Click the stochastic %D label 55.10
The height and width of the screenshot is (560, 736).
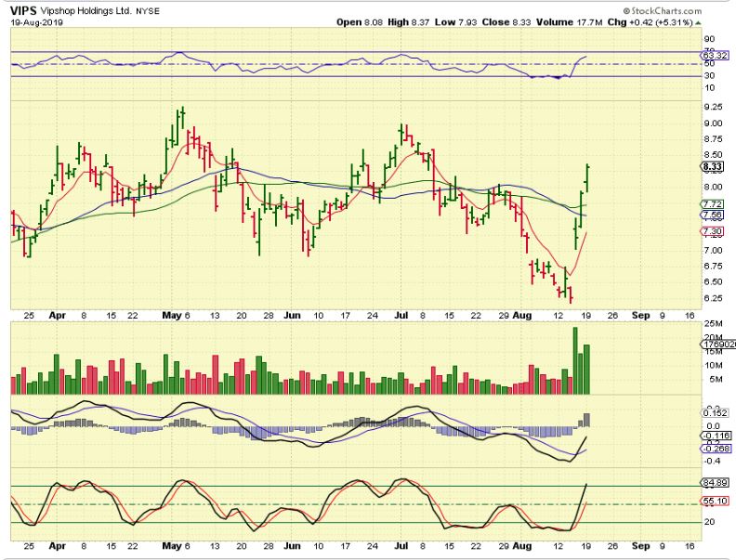[x=716, y=501]
